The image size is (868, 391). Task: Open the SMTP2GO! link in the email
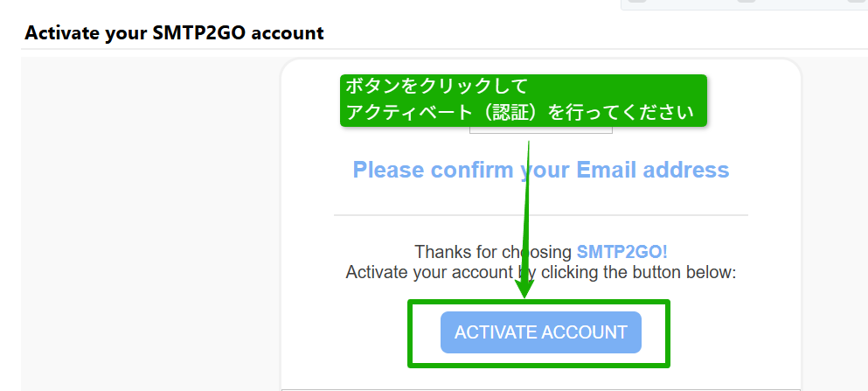click(621, 252)
